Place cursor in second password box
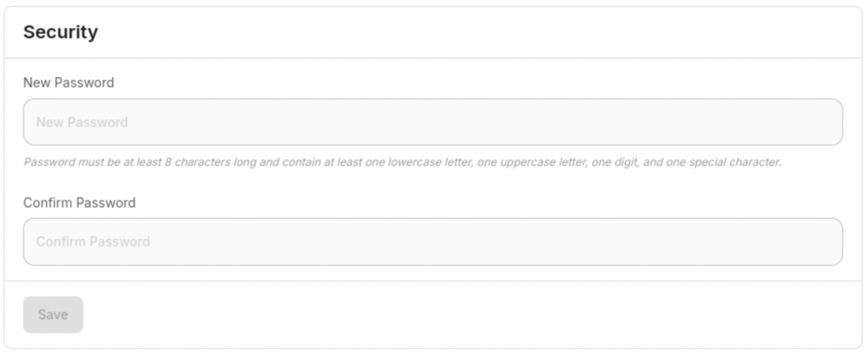Image resolution: width=868 pixels, height=355 pixels. tap(433, 241)
